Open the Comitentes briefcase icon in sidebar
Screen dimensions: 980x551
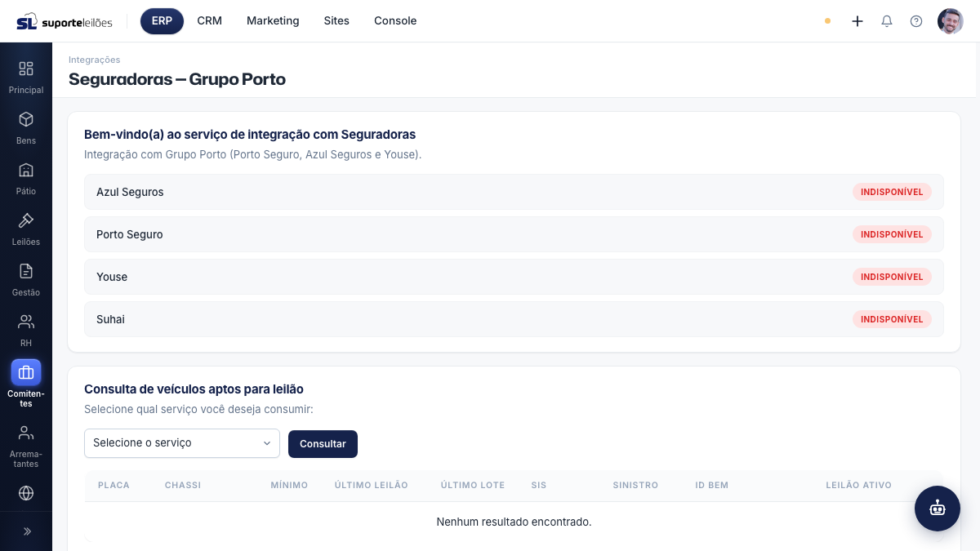[26, 372]
